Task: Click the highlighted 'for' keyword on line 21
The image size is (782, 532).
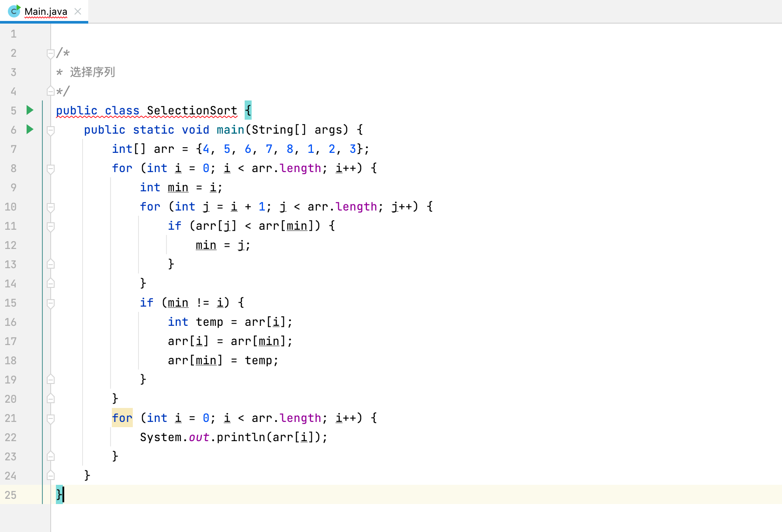Action: [x=122, y=418]
